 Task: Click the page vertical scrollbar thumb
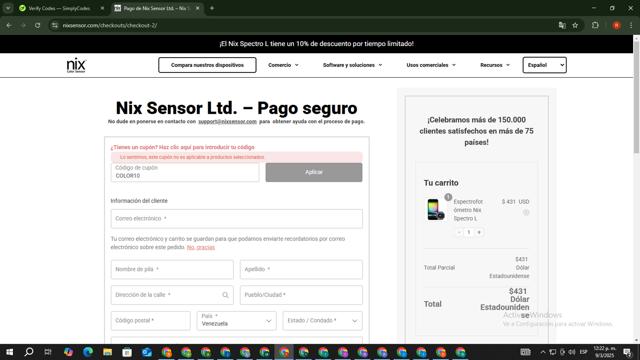(636, 97)
